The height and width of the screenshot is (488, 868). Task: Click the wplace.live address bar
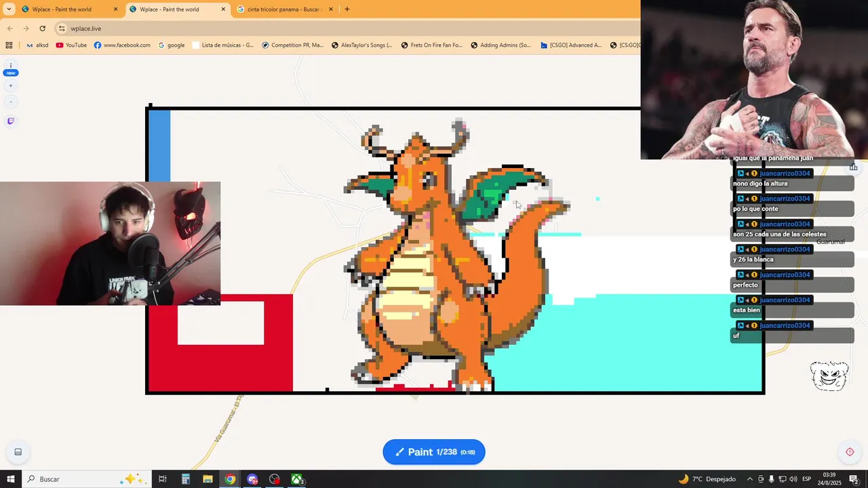(346, 28)
